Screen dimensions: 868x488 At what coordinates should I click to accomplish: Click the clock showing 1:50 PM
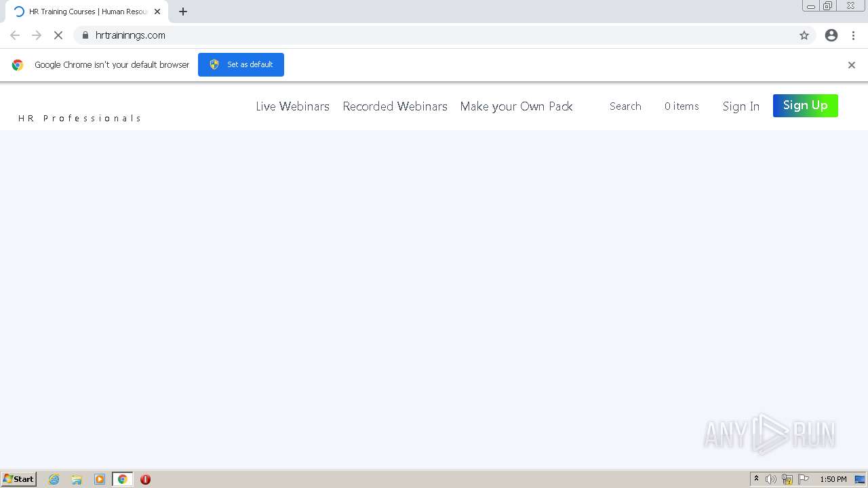tap(833, 479)
